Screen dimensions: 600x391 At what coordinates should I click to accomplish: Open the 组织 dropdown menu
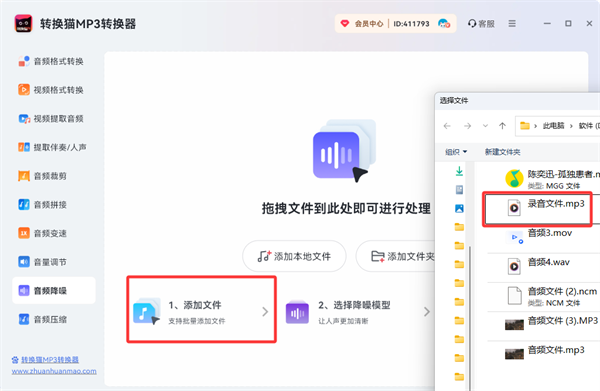456,152
